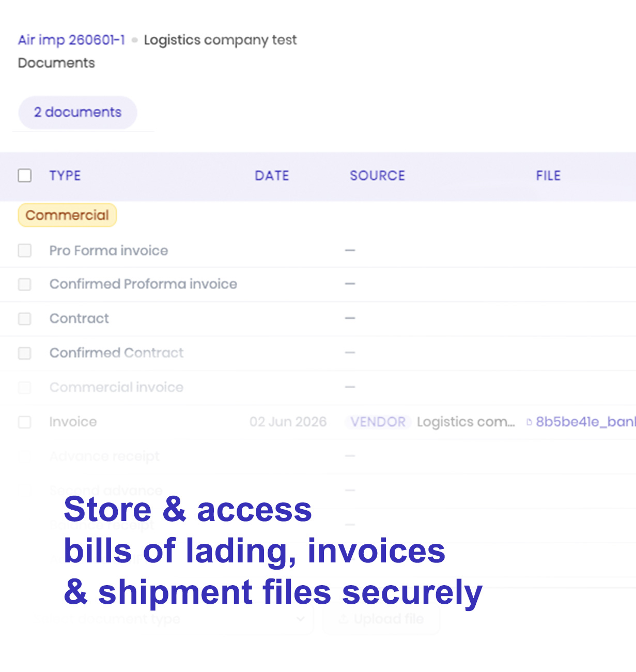Click the Commercial invoice label
Screen dimensions: 636x672
(116, 387)
